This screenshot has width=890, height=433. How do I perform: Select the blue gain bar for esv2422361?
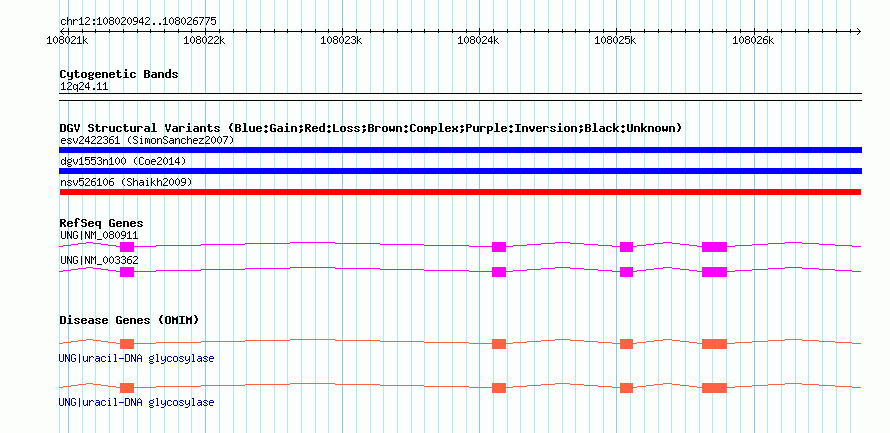point(460,150)
